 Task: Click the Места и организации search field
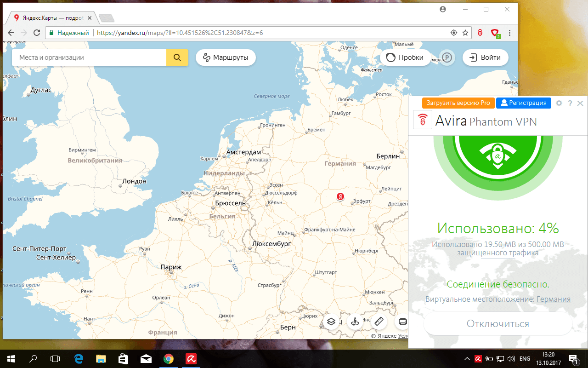(89, 57)
